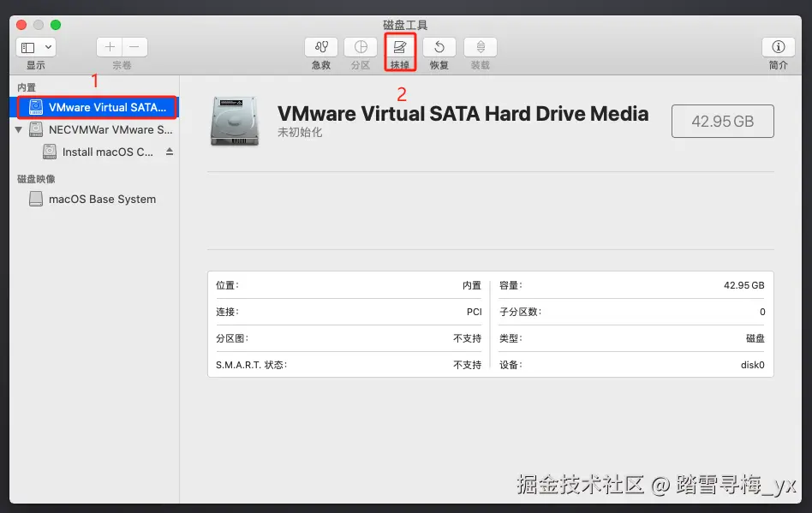
Task: Click the Restore (恢复) arrow icon
Action: click(x=439, y=47)
